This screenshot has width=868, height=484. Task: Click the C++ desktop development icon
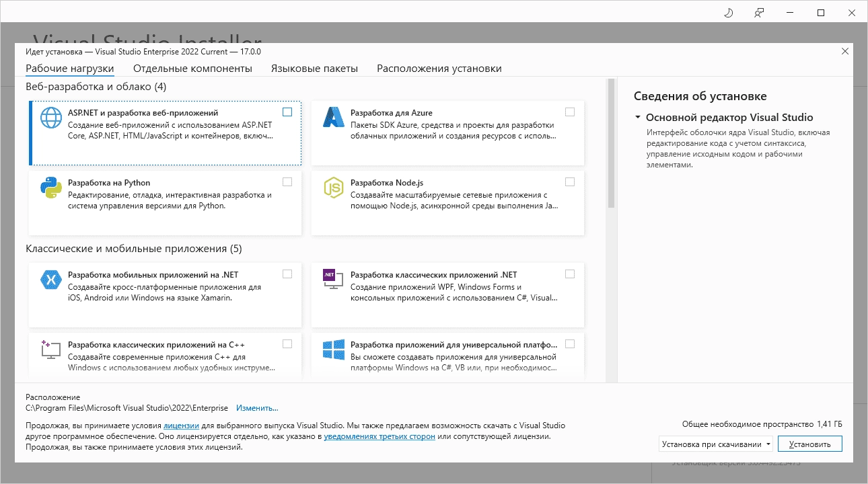(51, 350)
